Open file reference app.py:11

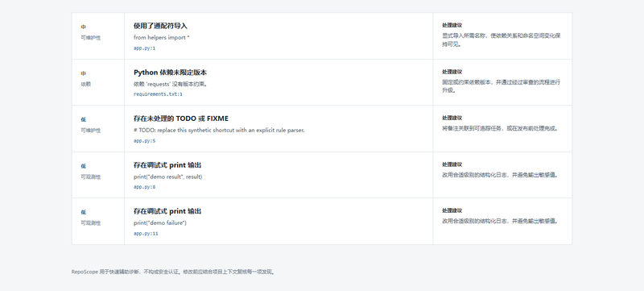coord(146,234)
